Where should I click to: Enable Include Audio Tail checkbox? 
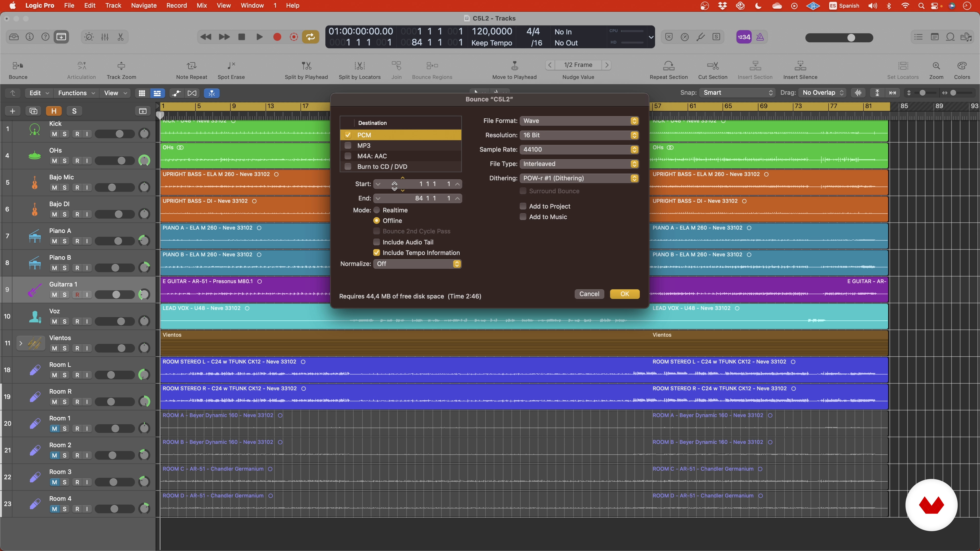point(377,242)
